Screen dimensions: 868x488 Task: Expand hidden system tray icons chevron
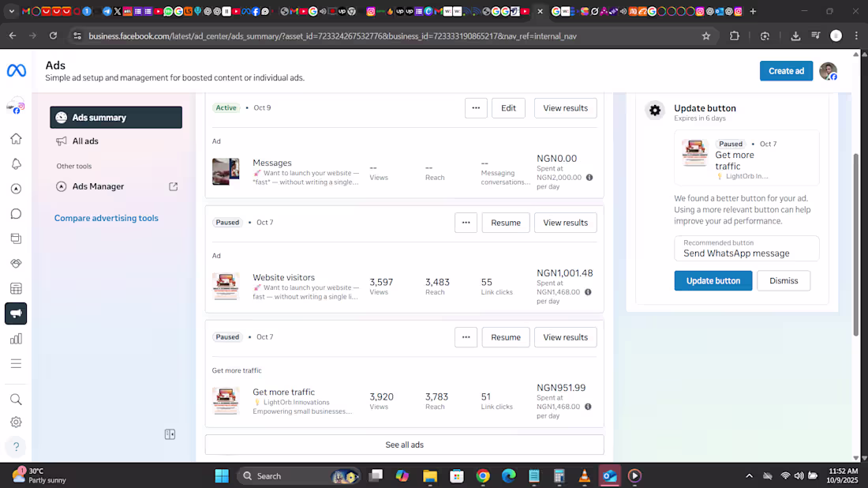pos(749,476)
